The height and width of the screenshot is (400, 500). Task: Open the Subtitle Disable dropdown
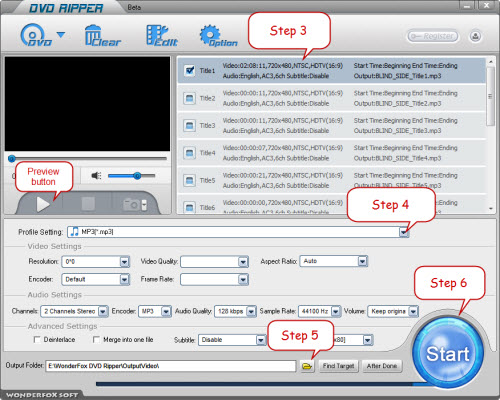pyautogui.click(x=261, y=340)
